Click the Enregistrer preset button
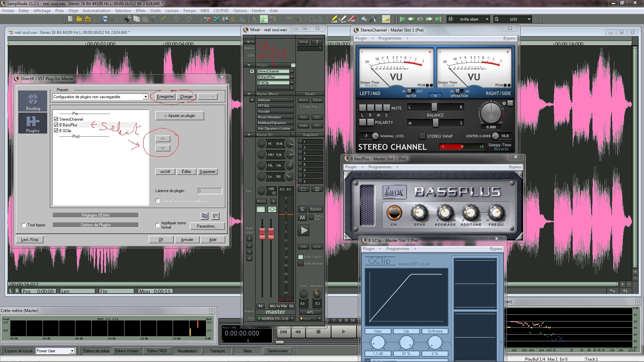The image size is (644, 362). point(165,97)
